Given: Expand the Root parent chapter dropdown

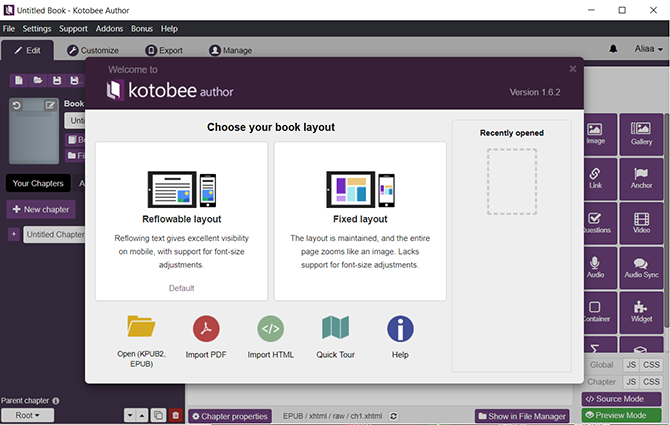Looking at the screenshot, I should pyautogui.click(x=27, y=415).
